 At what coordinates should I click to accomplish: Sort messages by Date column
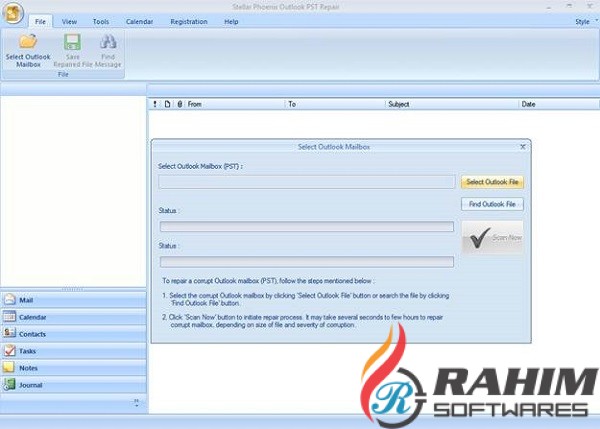click(559, 104)
